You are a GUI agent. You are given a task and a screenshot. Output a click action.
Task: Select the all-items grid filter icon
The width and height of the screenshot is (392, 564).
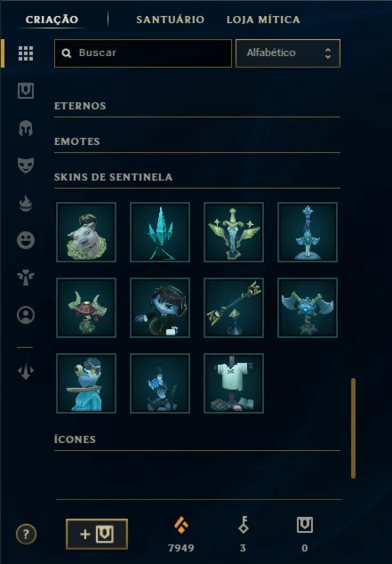[x=26, y=53]
